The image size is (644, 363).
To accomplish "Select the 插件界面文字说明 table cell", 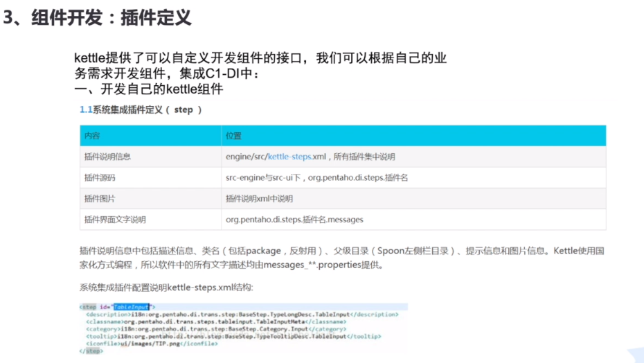I will pos(150,220).
